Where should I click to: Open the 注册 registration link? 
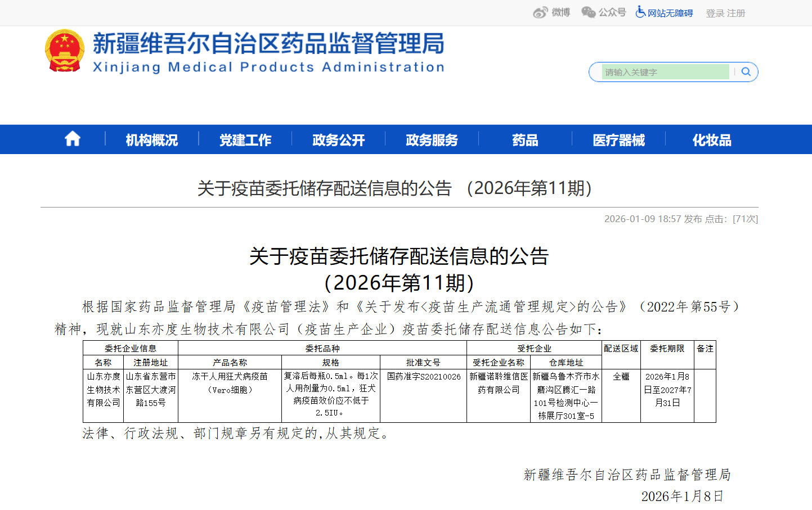coord(736,13)
